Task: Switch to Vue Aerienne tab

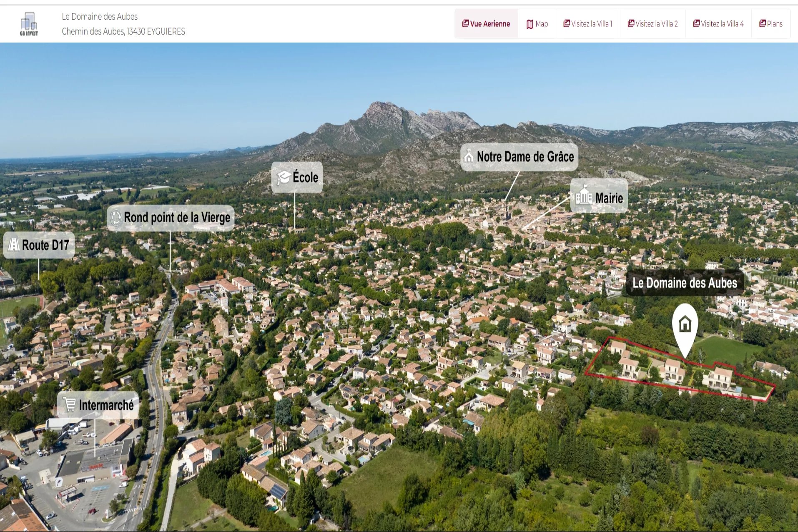Action: tap(486, 24)
